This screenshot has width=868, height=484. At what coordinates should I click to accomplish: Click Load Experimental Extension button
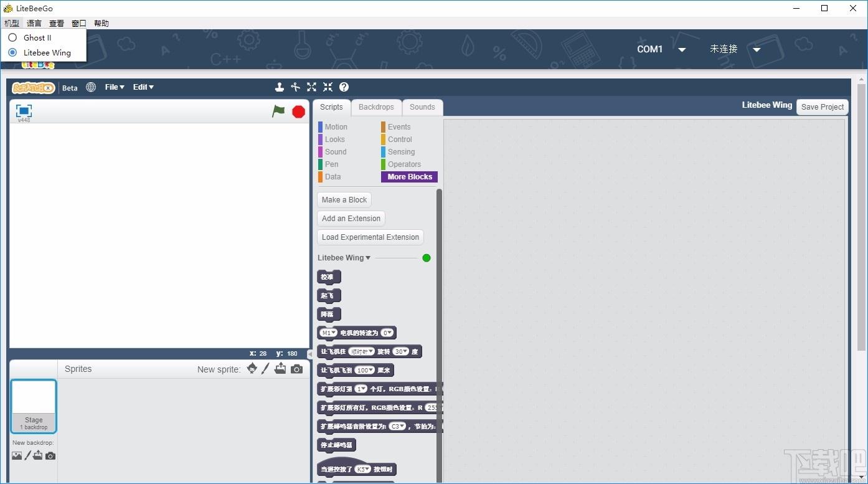pyautogui.click(x=370, y=237)
